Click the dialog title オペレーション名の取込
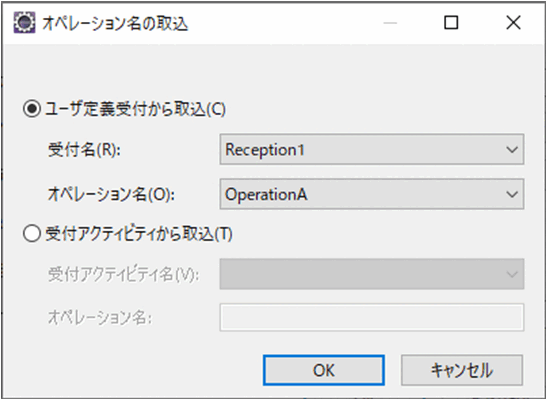Screen dimensions: 547x400 click(115, 24)
